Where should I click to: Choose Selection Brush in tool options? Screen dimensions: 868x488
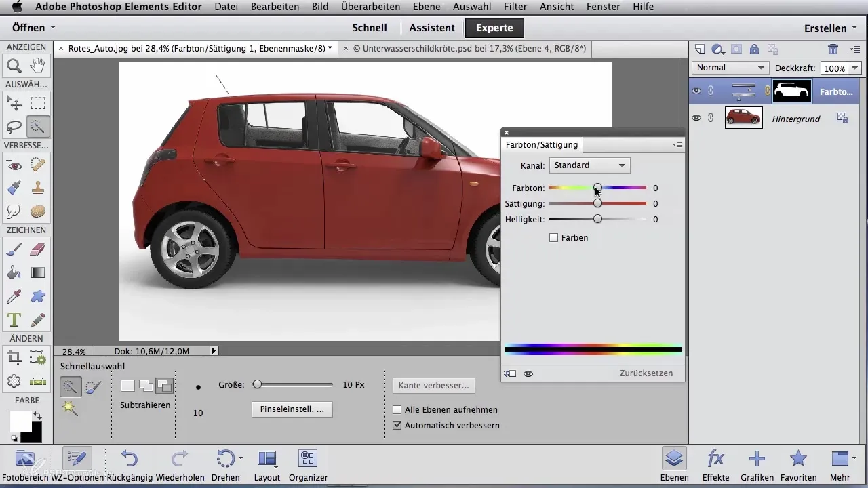[93, 387]
